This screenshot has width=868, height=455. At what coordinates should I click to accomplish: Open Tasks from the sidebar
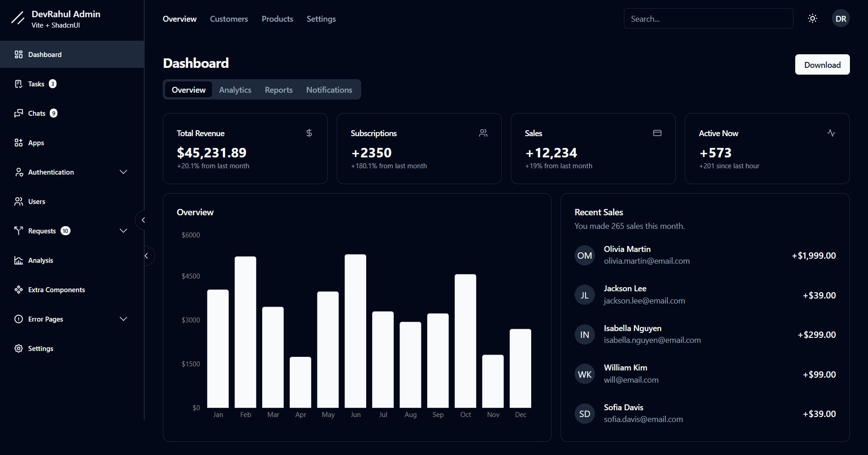(x=36, y=84)
